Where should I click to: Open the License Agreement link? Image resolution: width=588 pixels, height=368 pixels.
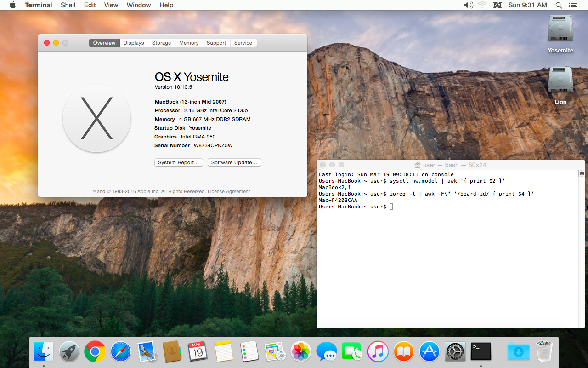[x=229, y=191]
